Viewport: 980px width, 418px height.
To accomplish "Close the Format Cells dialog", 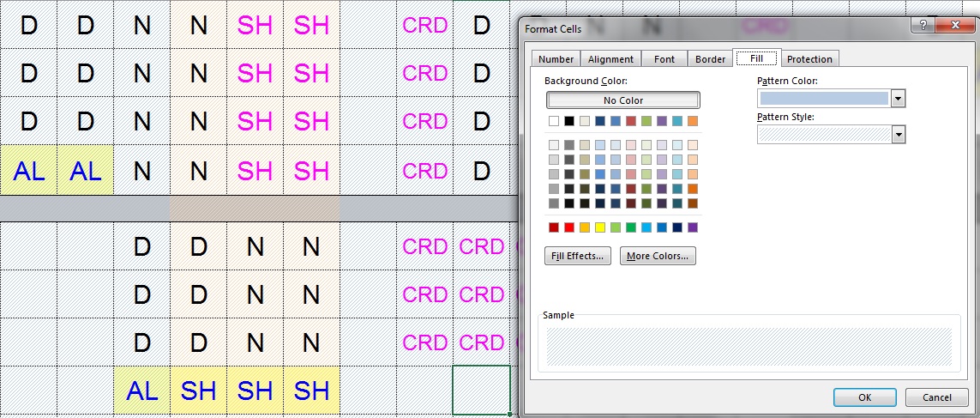I will coord(954,25).
